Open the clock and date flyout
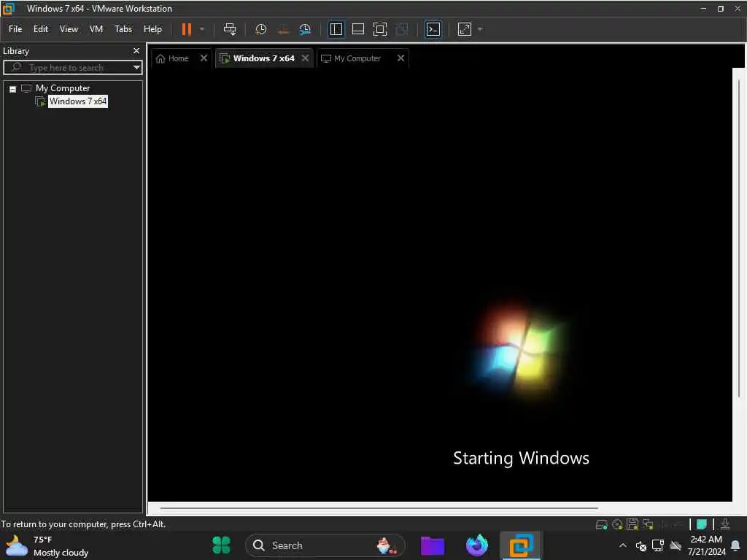This screenshot has height=560, width=747. [706, 545]
